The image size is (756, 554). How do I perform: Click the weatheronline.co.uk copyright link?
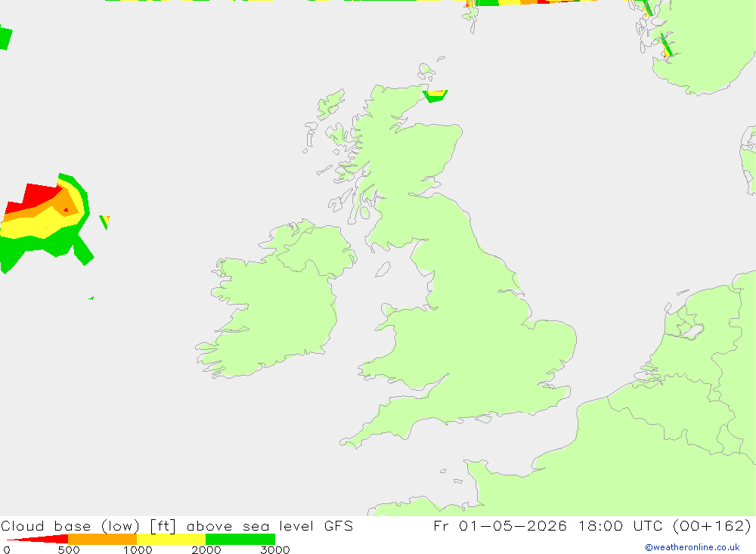(x=692, y=547)
